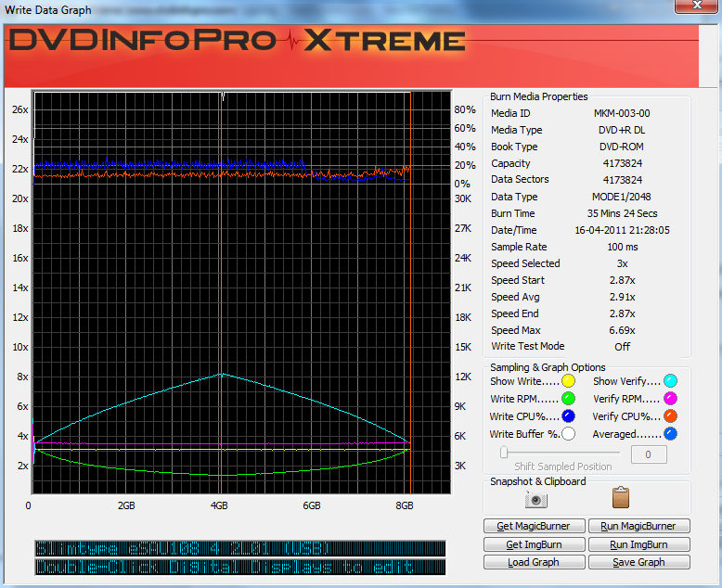Viewport: 722px width, 588px height.
Task: Toggle the green Write RPM indicator
Action: point(568,399)
